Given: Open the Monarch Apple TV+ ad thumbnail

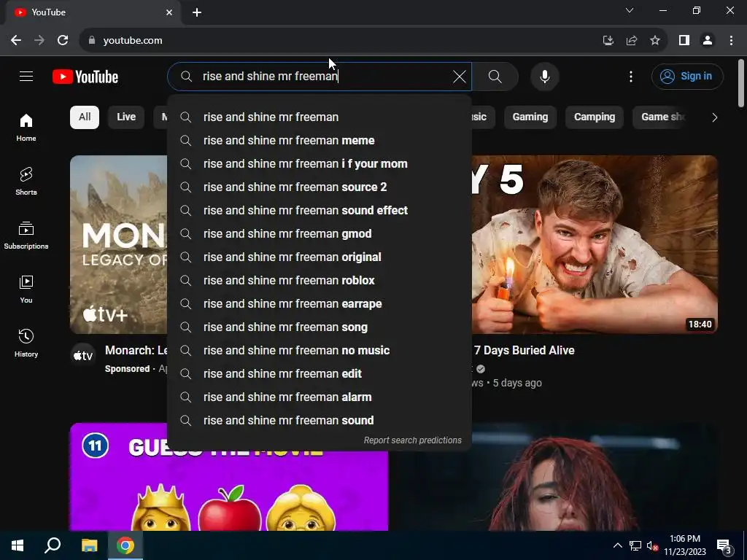Looking at the screenshot, I should [x=119, y=244].
